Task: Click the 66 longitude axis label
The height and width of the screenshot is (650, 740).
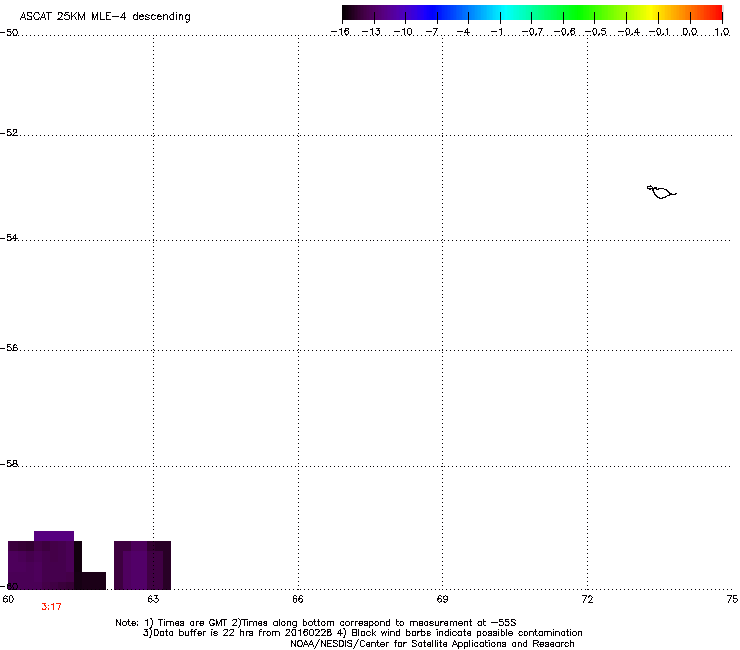Action: [298, 599]
